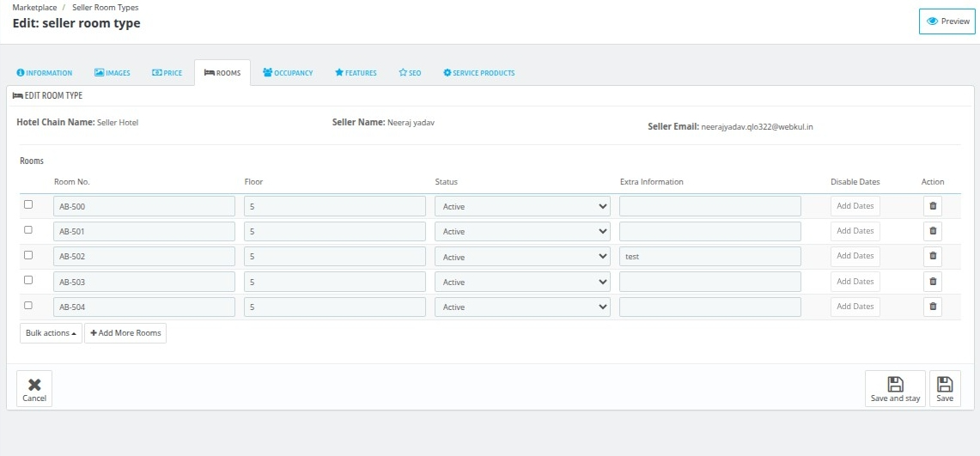Tick the checkbox for room AB-503

pyautogui.click(x=28, y=280)
